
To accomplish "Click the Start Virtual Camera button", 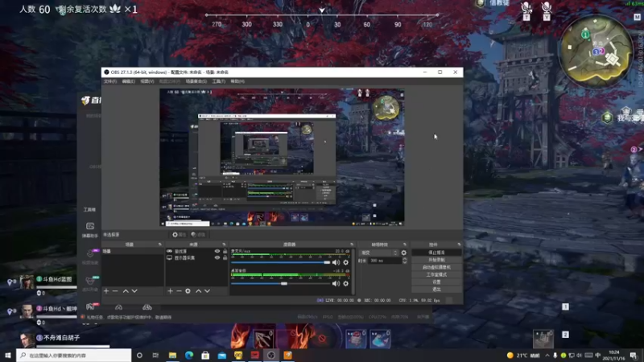I will point(436,267).
